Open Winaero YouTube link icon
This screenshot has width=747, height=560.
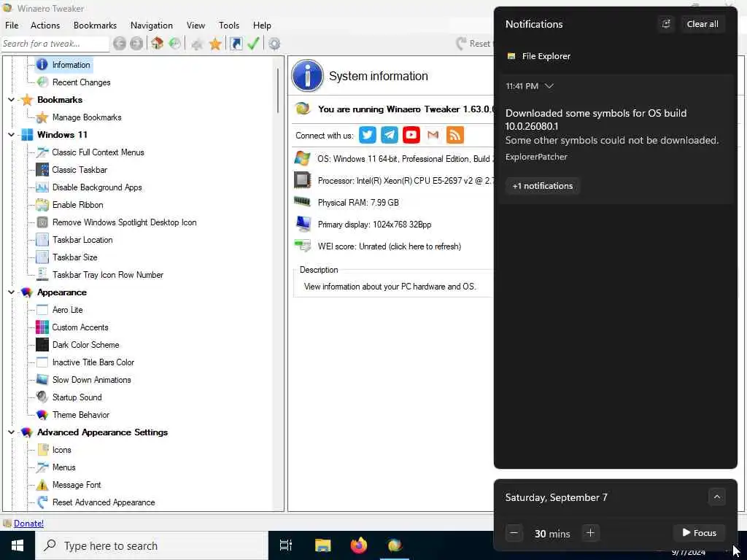(411, 135)
